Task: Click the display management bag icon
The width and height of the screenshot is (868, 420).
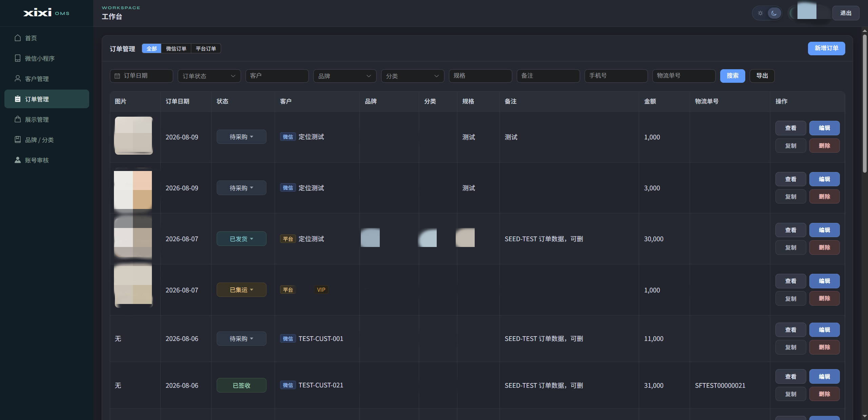Action: 18,119
